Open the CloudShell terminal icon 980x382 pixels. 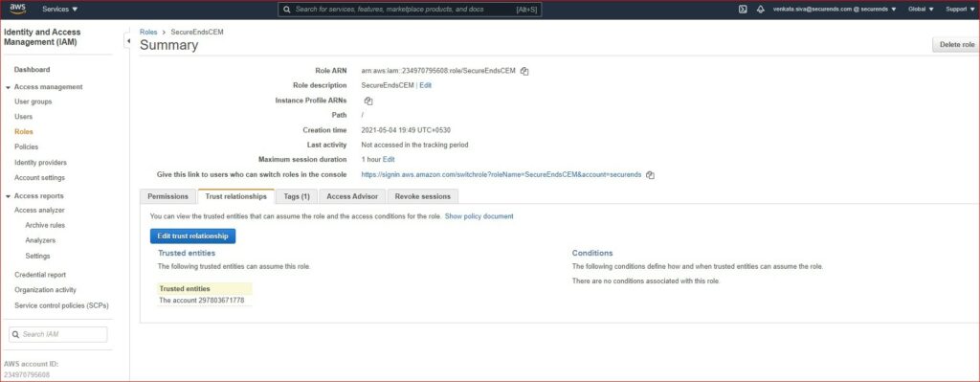[743, 10]
